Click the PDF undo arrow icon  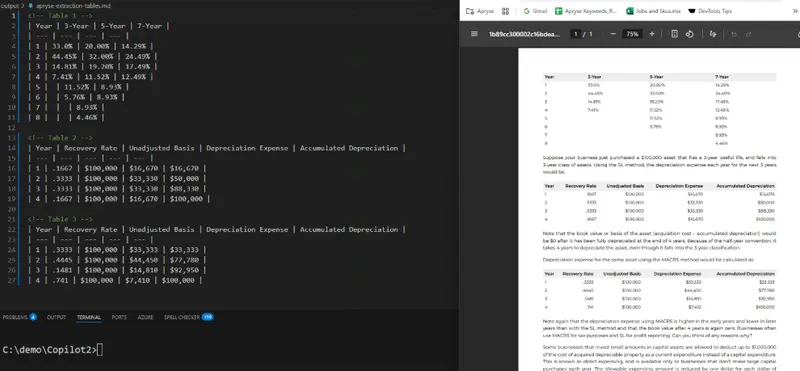[734, 34]
